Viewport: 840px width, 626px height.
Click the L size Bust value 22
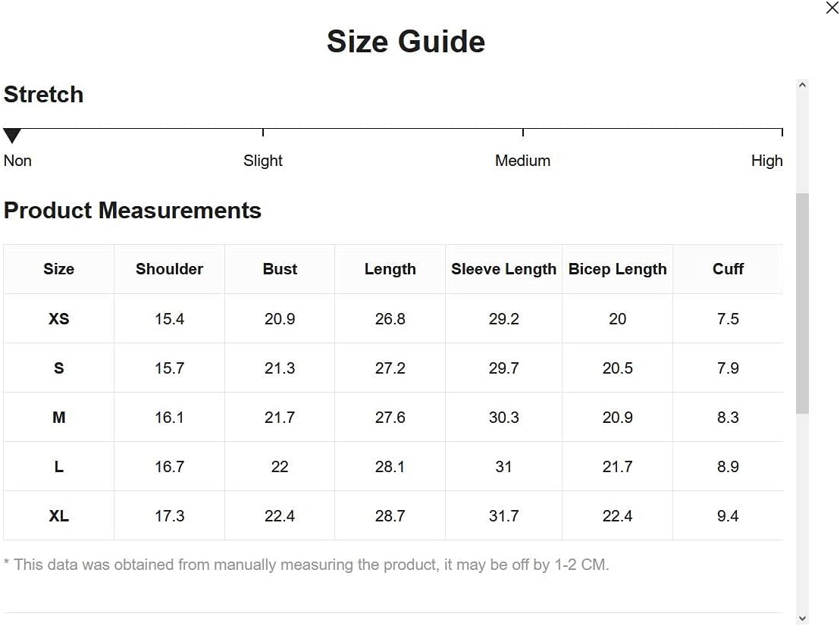click(x=280, y=466)
